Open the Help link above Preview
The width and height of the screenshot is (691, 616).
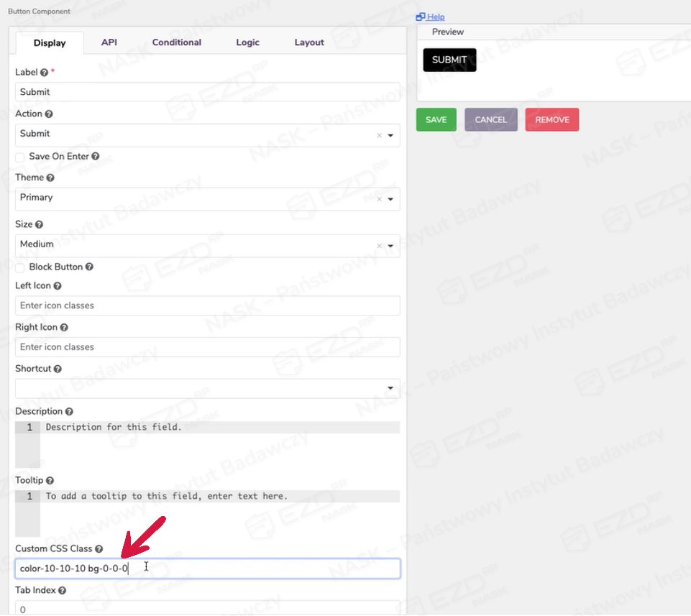[435, 17]
